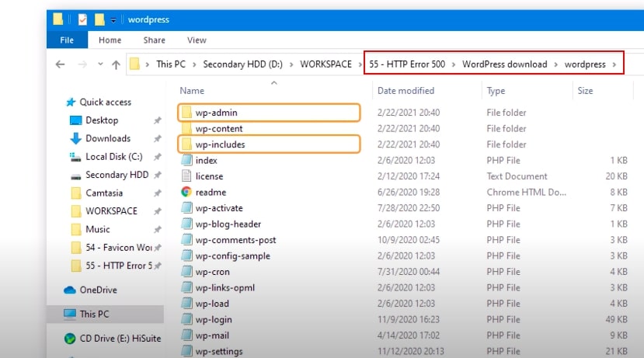
Task: Open 55 - HTTP Error folder in sidebar
Action: (x=111, y=266)
